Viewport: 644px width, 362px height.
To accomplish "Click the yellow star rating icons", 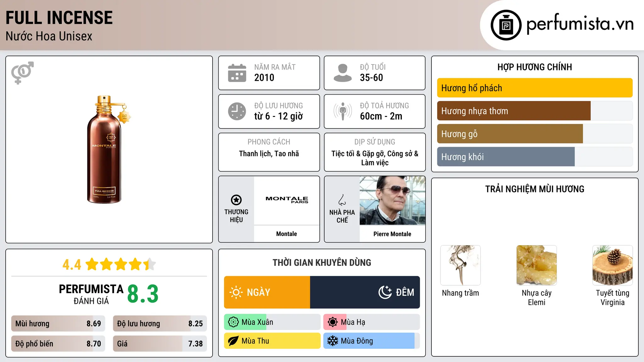I will pyautogui.click(x=121, y=264).
